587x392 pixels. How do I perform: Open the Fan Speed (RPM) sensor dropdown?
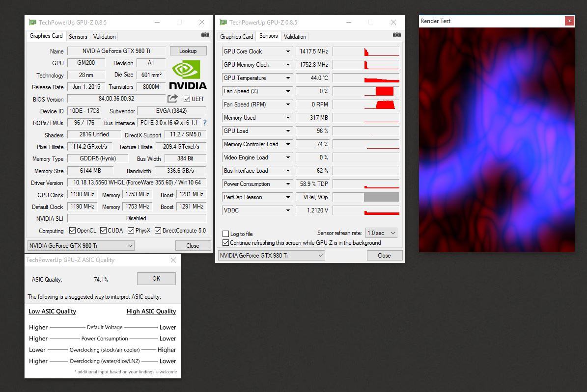(288, 105)
